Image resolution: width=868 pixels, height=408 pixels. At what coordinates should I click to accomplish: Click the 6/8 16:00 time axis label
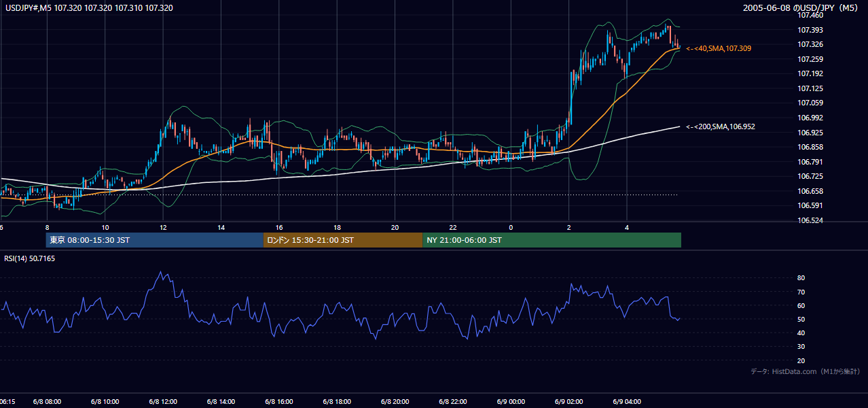pos(279,402)
